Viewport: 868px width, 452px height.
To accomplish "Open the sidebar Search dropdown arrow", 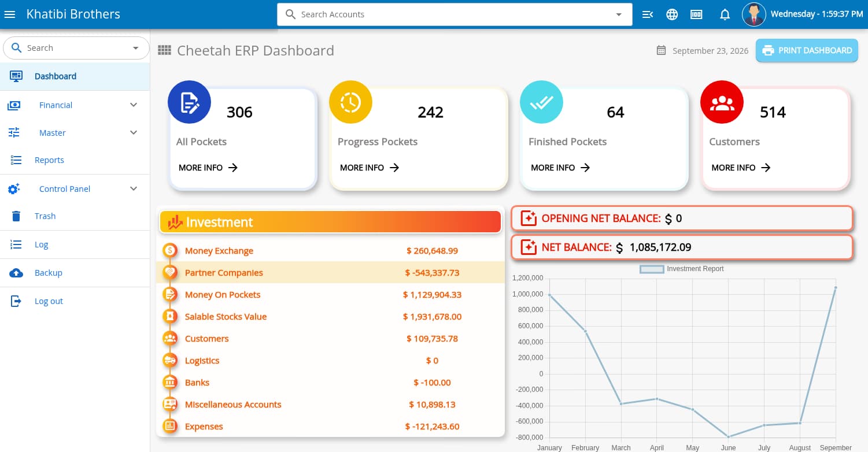I will coord(136,48).
